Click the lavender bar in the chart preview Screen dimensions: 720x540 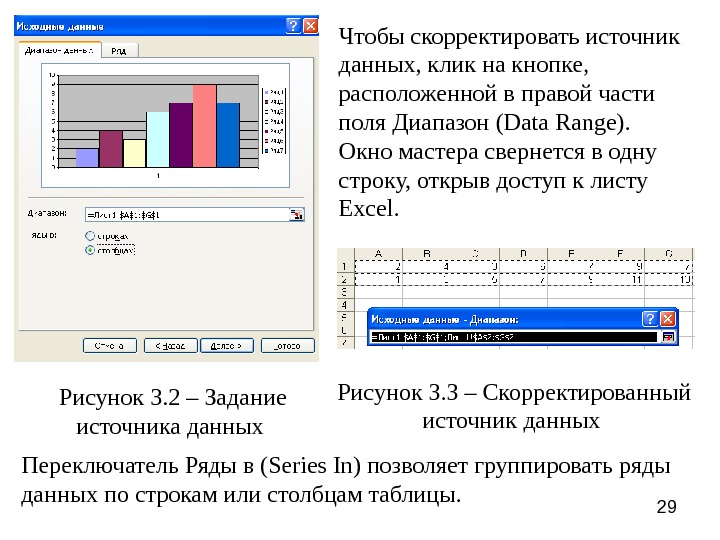(x=87, y=158)
